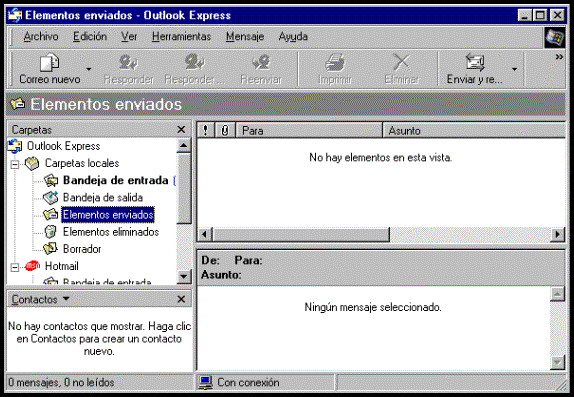Click the Bandeja de entrada inbox icon
The width and height of the screenshot is (574, 397).
(x=51, y=180)
